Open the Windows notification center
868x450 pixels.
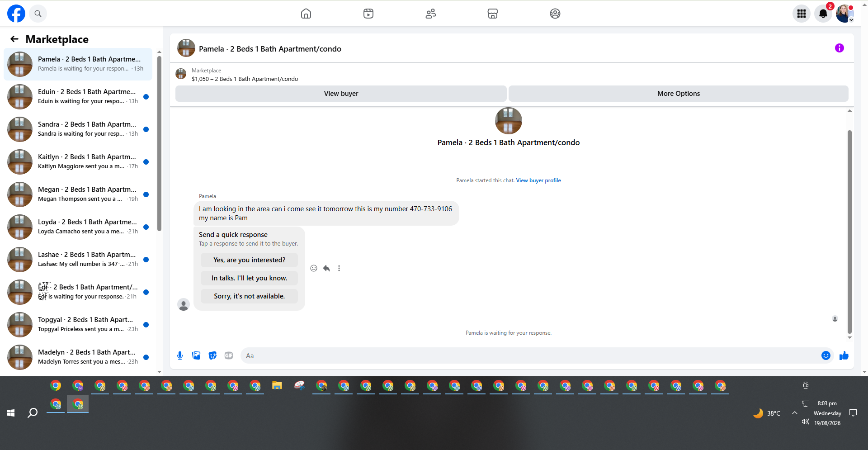853,413
